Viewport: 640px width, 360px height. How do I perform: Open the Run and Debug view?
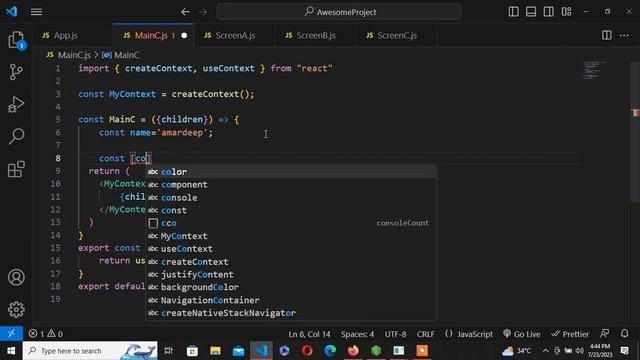pos(16,104)
